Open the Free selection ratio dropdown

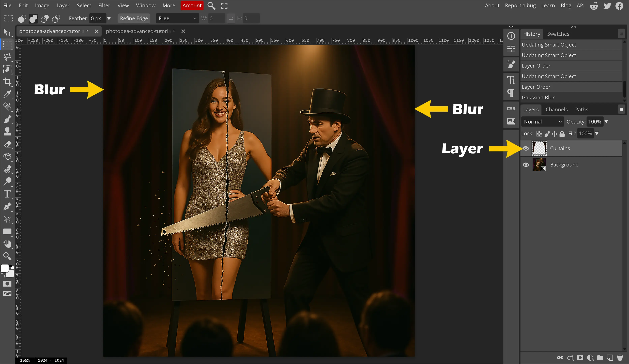click(177, 19)
